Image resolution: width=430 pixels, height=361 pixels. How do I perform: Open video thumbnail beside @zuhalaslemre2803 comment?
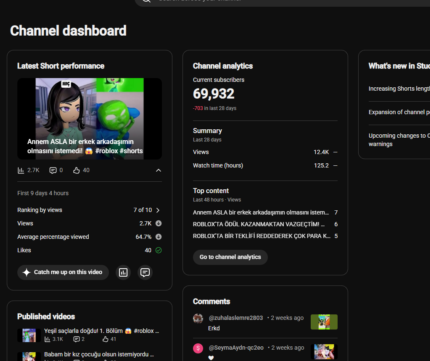(324, 322)
